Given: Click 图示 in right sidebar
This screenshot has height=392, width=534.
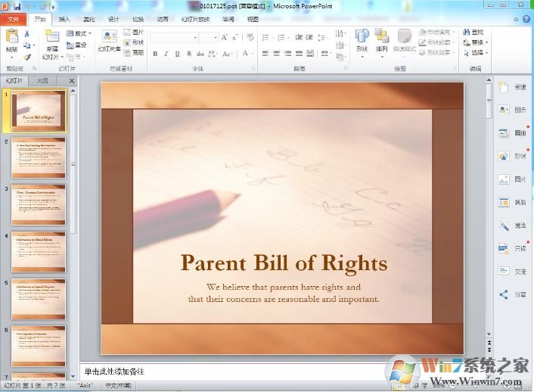Looking at the screenshot, I should pyautogui.click(x=512, y=110).
